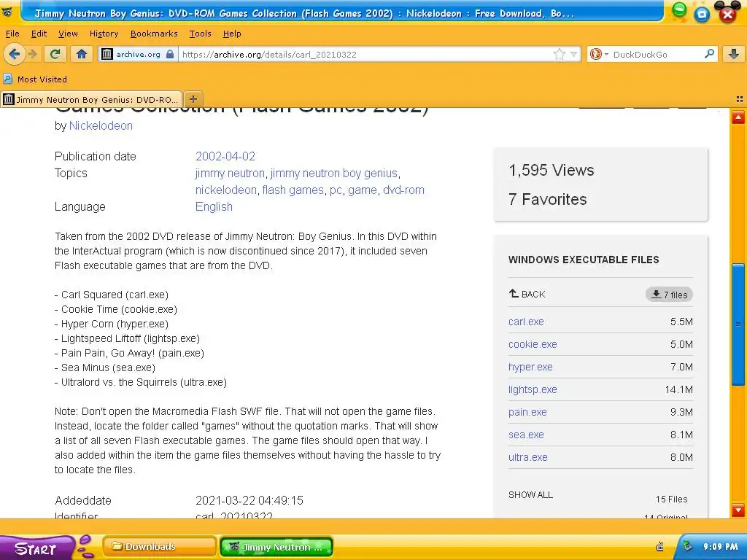Open the DuckDuckGo search engine dropdown

click(599, 54)
